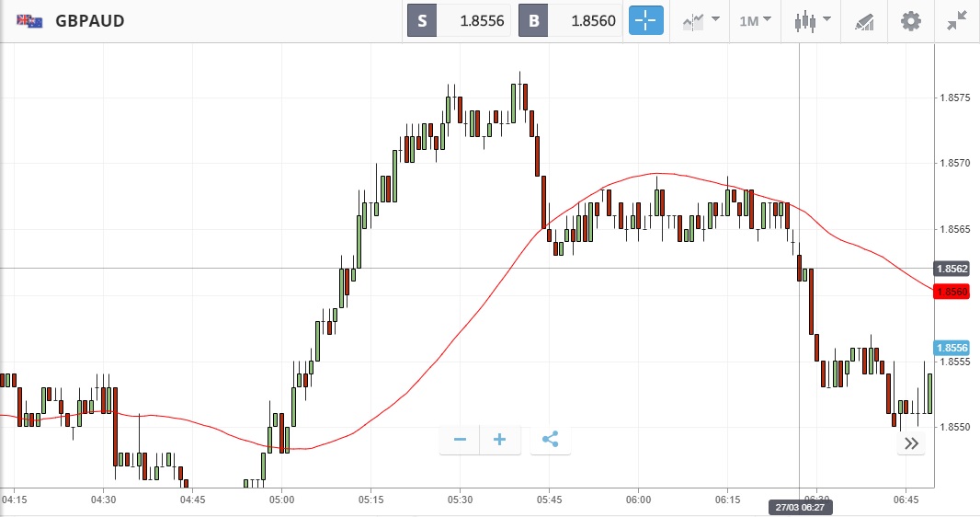Viewport: 980px width, 517px height.
Task: Expand the candlestick chart type dropdown
Action: [x=814, y=20]
